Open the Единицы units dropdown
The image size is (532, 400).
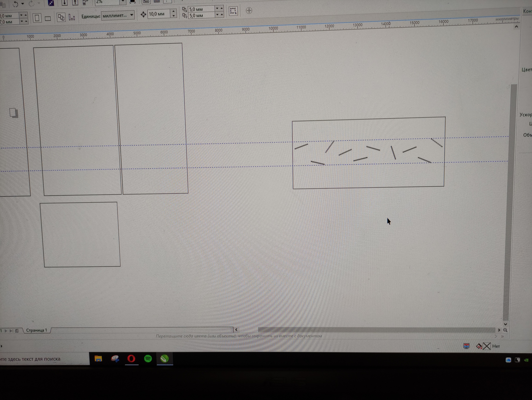coord(132,15)
